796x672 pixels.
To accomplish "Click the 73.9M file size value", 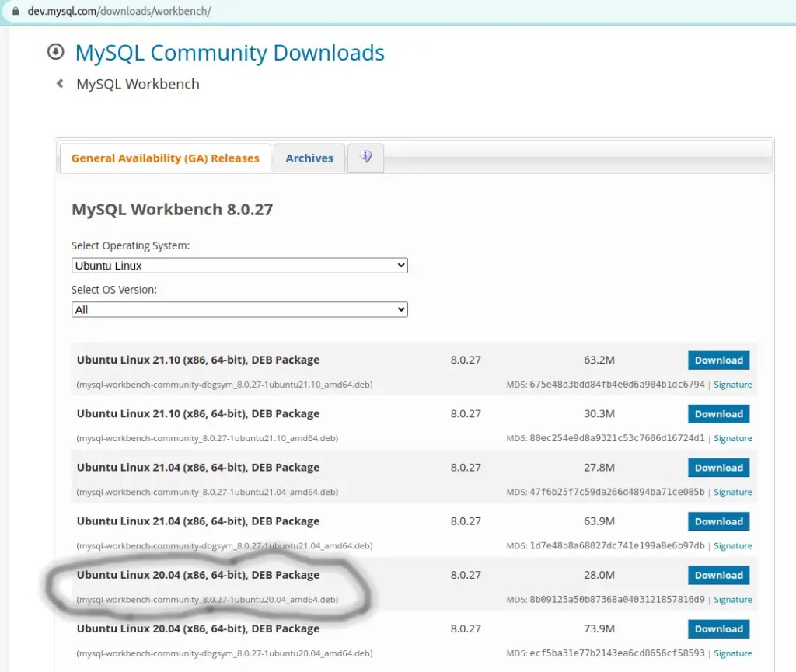I will [x=599, y=629].
